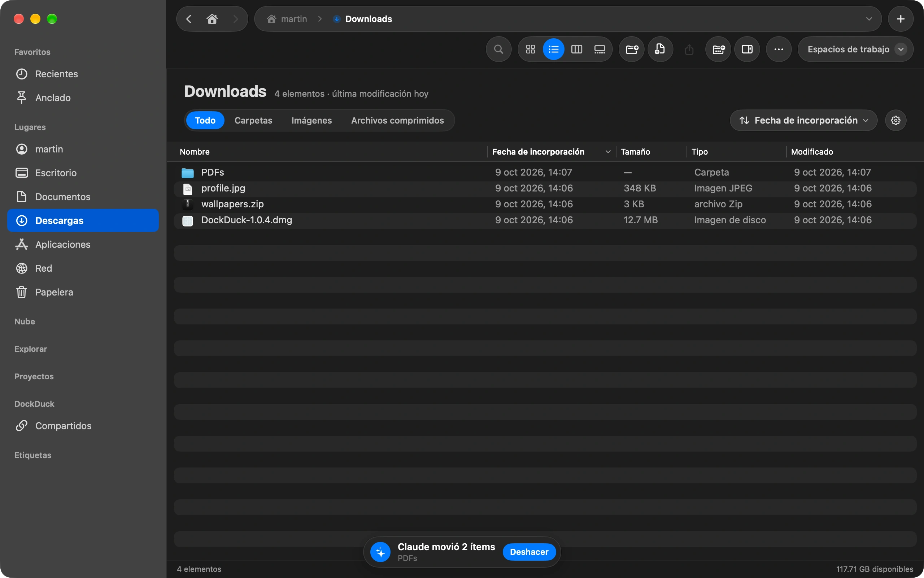Click the toolbar icon left of the sidebar panel toggle
The height and width of the screenshot is (578, 924).
(x=718, y=49)
